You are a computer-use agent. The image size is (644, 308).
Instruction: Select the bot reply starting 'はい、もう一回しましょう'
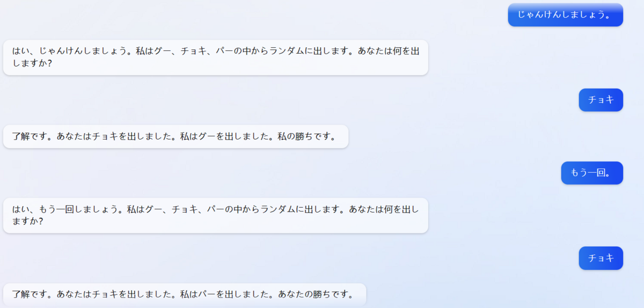216,215
